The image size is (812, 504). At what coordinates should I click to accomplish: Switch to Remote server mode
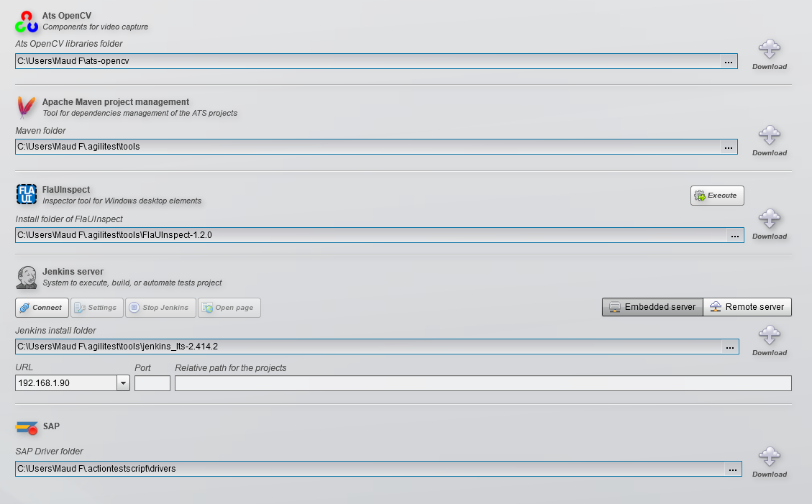click(x=747, y=307)
